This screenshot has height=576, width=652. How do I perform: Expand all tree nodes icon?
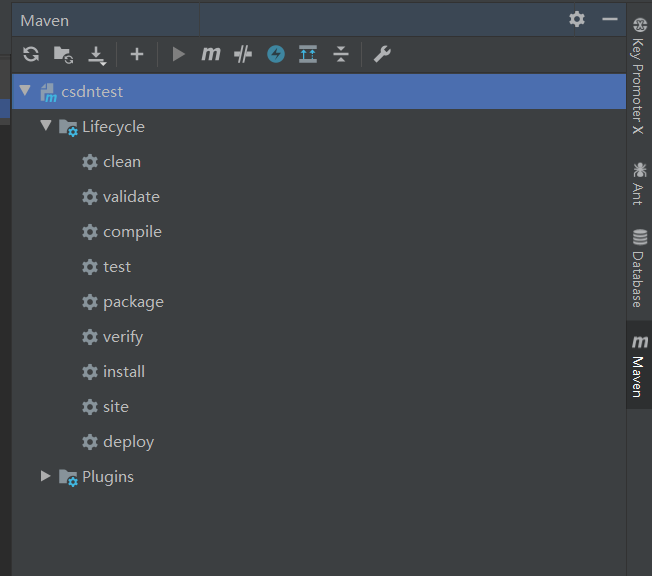pos(308,54)
